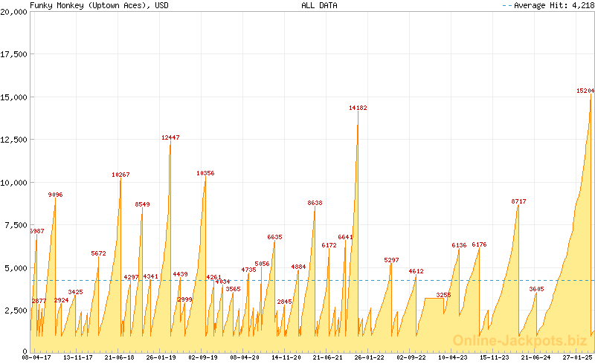Click the 3425 peak label
The height and width of the screenshot is (364, 595).
pyautogui.click(x=76, y=292)
